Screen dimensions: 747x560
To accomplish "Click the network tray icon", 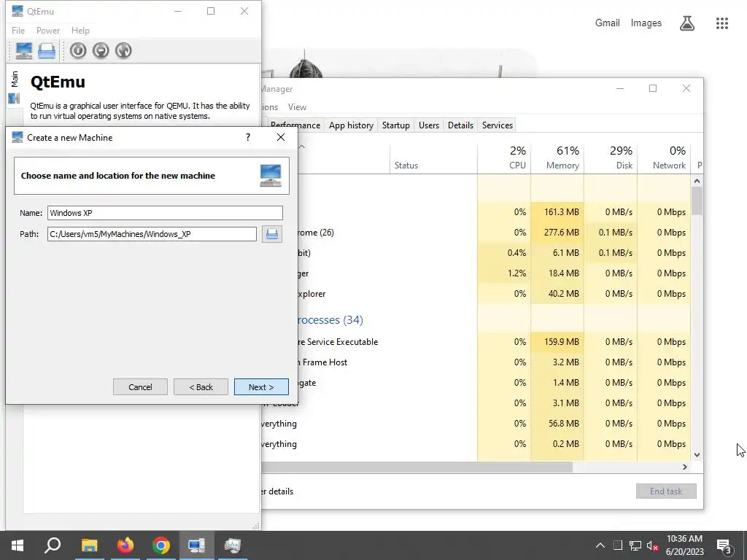I will pos(635,545).
